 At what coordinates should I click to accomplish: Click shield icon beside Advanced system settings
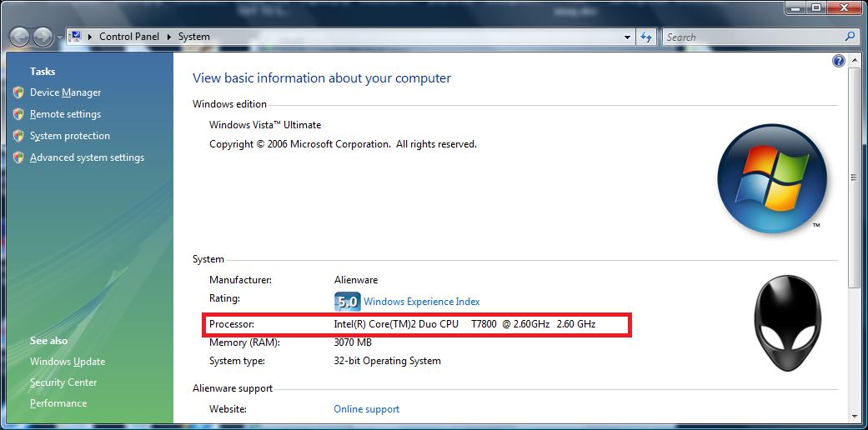(19, 157)
